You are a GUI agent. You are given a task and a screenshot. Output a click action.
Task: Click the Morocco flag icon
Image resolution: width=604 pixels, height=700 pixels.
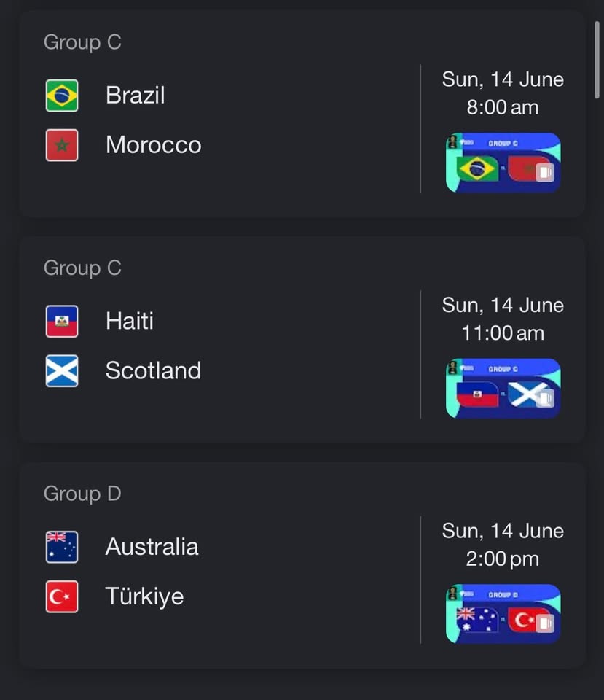62,145
